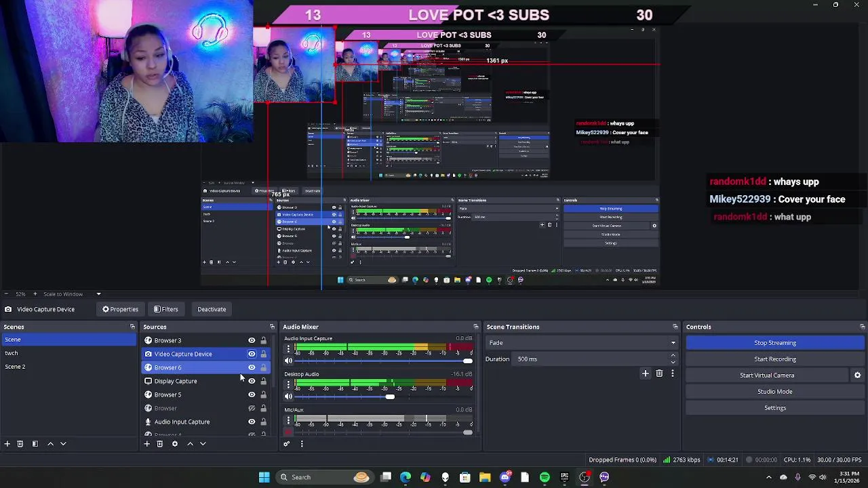868x488 pixels.
Task: Add a new scene with the plus icon
Action: [x=7, y=444]
